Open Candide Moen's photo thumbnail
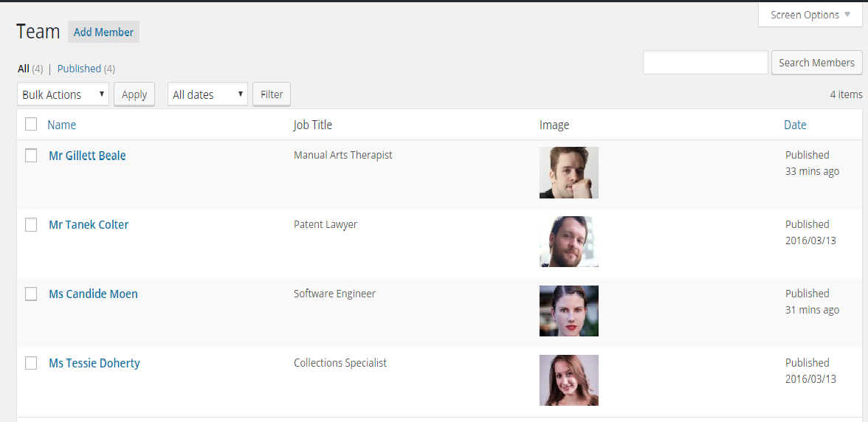Viewport: 868px width, 422px height. [x=568, y=311]
